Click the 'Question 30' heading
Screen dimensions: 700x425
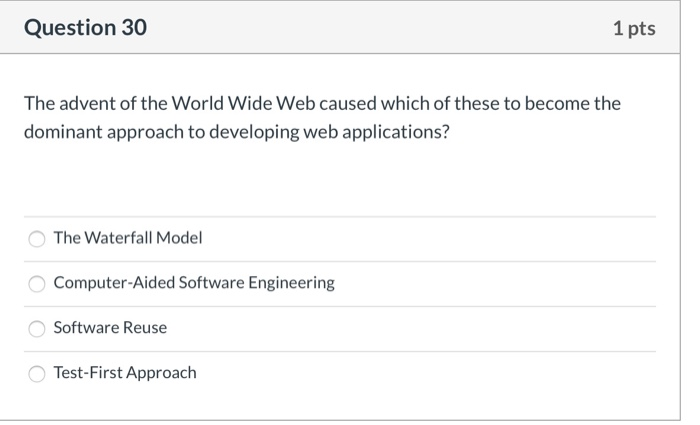tap(85, 28)
